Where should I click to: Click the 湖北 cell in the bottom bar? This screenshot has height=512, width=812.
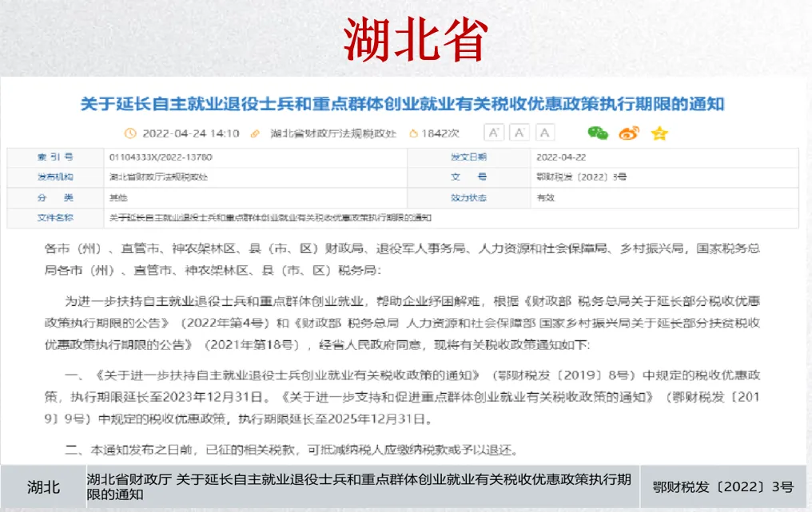[43, 487]
